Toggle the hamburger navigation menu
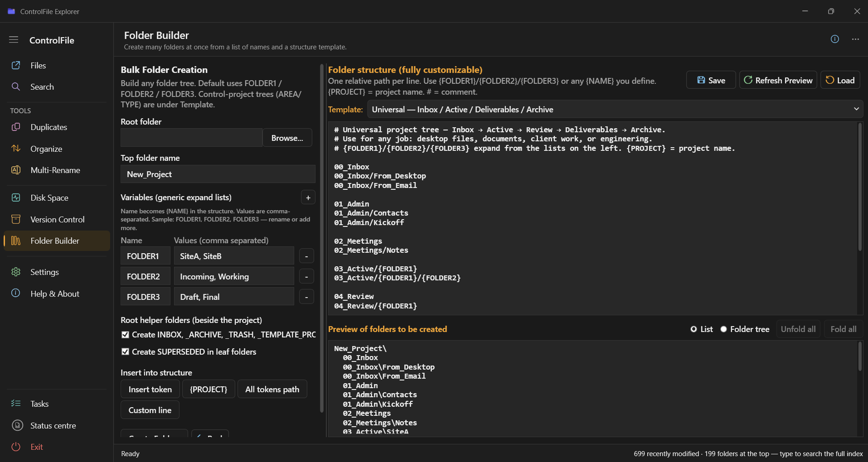This screenshot has height=462, width=868. [14, 40]
